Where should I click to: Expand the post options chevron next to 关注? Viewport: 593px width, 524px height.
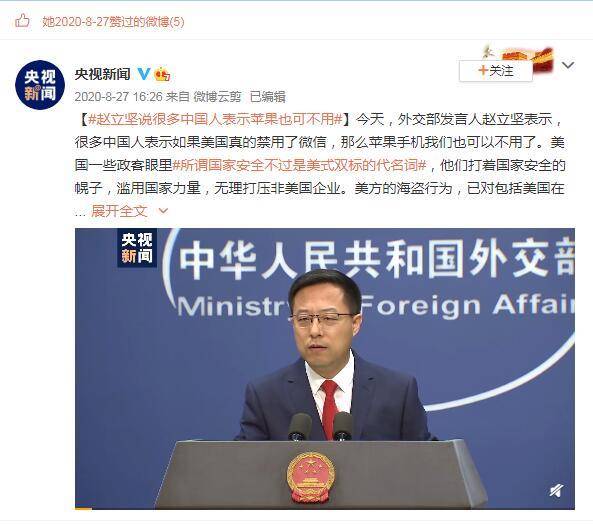point(568,65)
